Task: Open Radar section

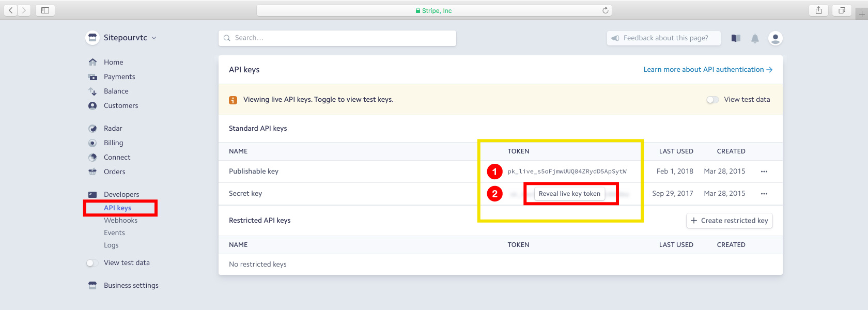Action: pos(113,129)
